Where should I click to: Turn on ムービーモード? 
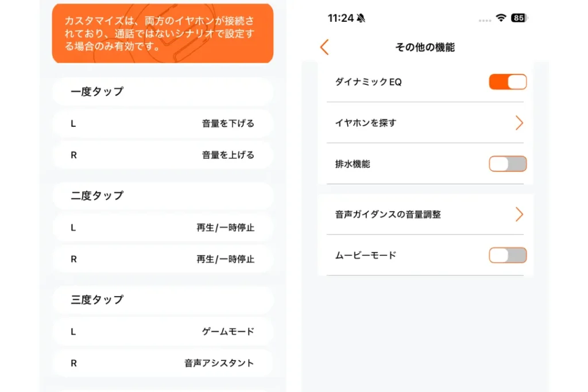(508, 255)
